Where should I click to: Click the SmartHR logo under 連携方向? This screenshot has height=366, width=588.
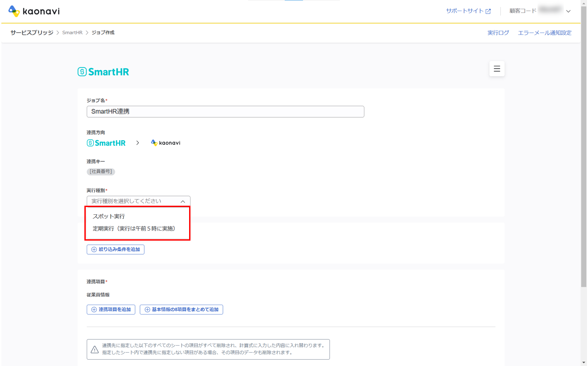(106, 143)
